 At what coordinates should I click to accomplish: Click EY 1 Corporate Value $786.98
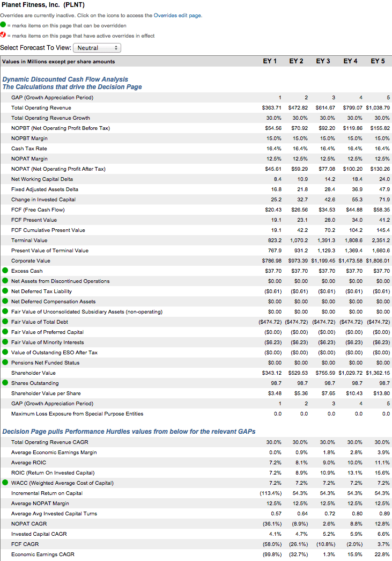[x=271, y=261]
